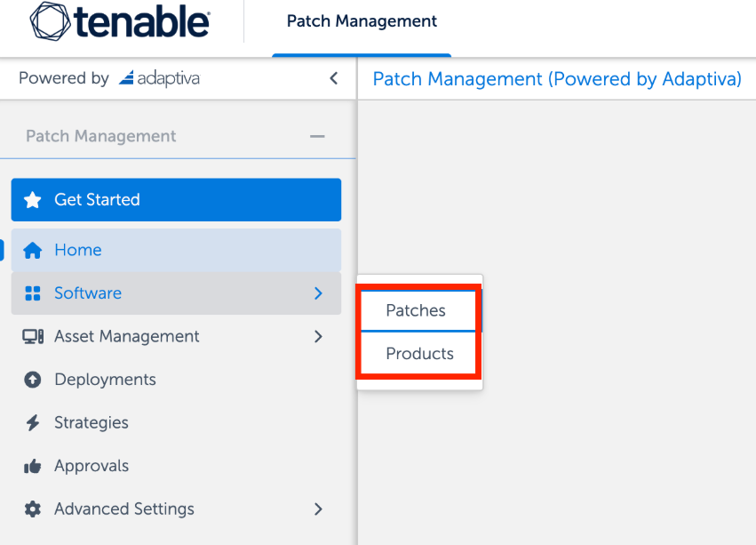Click the Home house icon
Image resolution: width=756 pixels, height=545 pixels.
[x=33, y=251]
